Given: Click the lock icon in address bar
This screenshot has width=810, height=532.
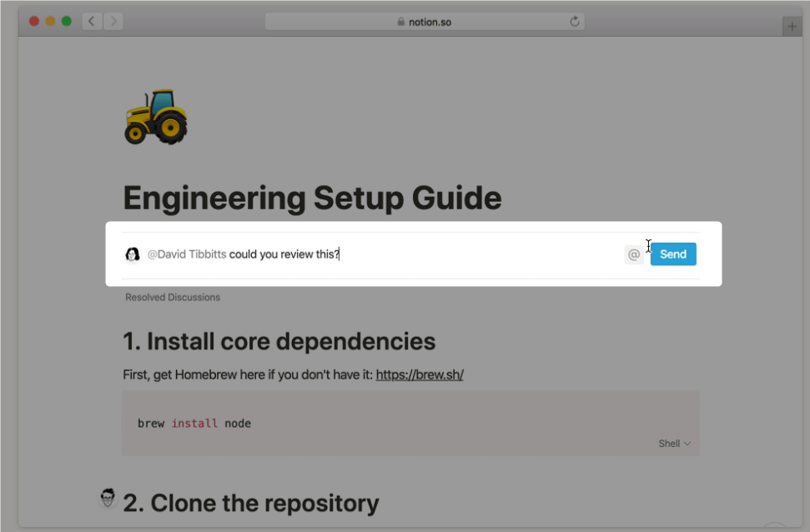Looking at the screenshot, I should 400,22.
